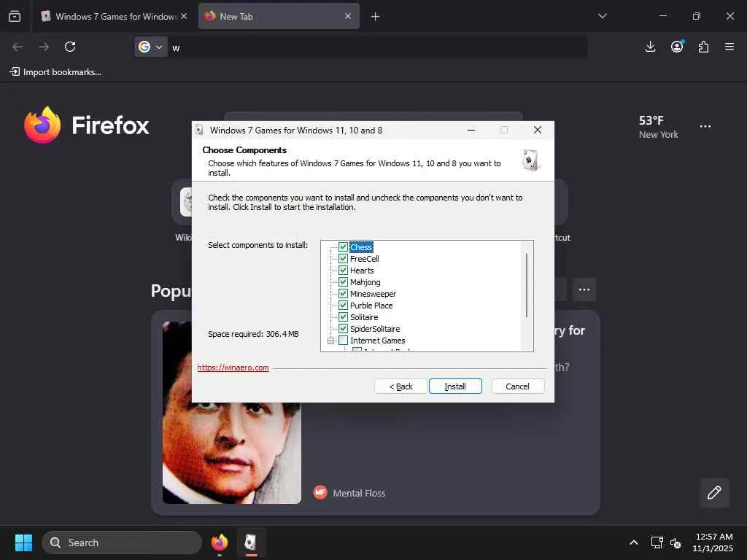
Task: Close the installer dialog window
Action: pyautogui.click(x=538, y=130)
